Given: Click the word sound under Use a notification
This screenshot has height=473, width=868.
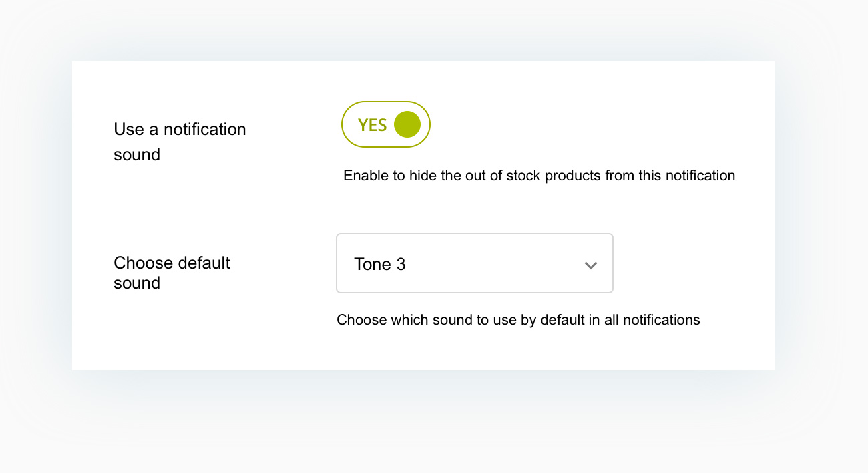Looking at the screenshot, I should (137, 155).
